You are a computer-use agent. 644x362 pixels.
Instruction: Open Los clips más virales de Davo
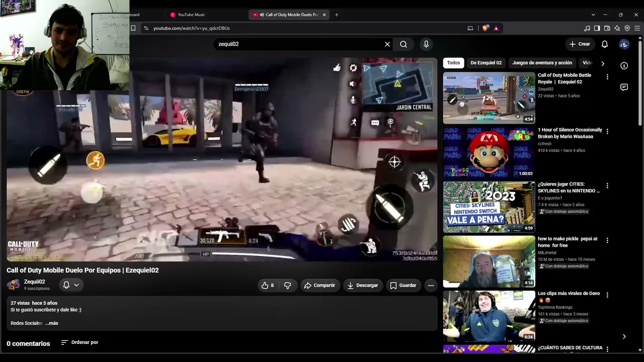point(569,297)
